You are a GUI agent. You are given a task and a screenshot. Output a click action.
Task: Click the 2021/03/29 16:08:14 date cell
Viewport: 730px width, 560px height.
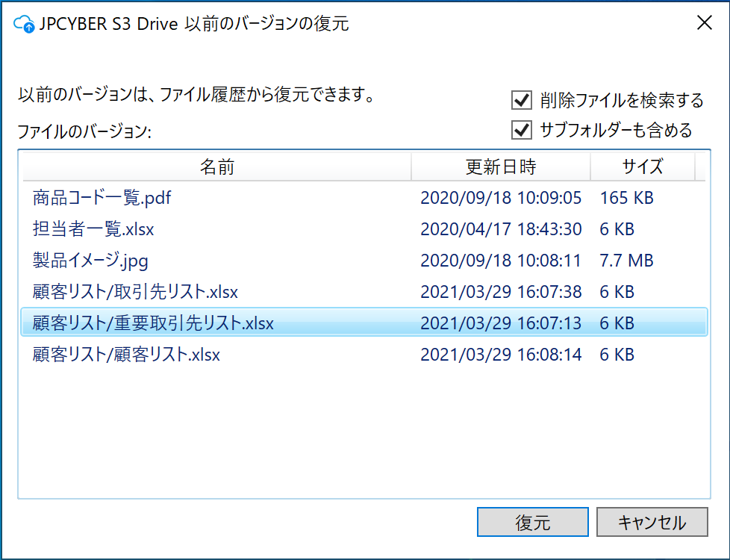(500, 355)
